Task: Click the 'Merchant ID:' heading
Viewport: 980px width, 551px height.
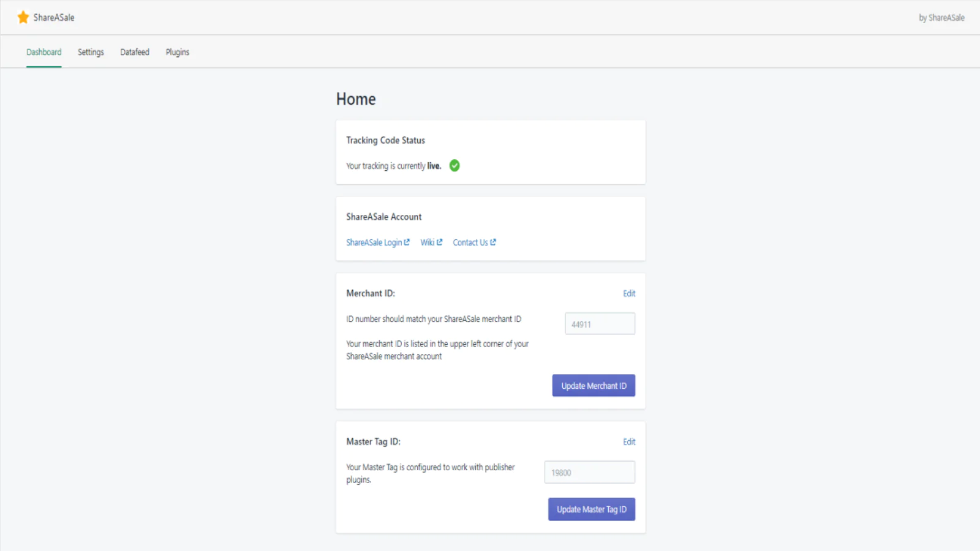Action: (371, 293)
